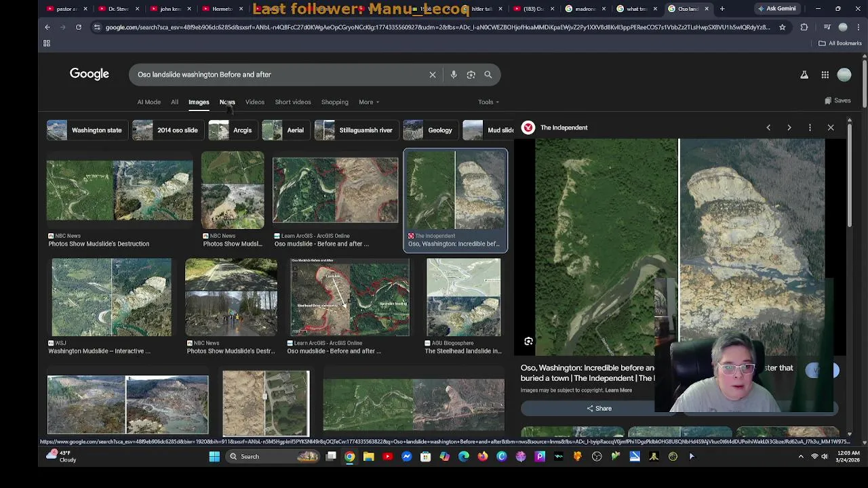Open Windows Start menu
Viewport: 868px width, 488px height.
[214, 457]
